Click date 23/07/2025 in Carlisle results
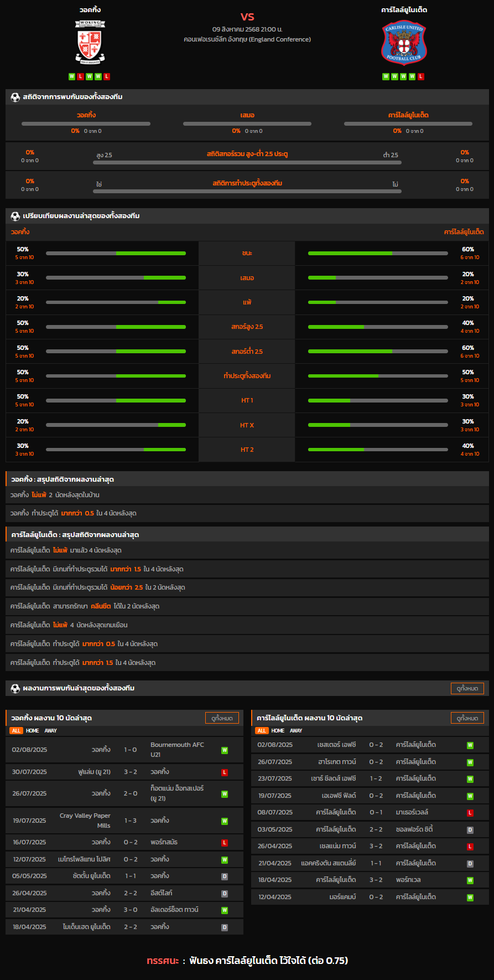This screenshot has height=980, width=494. pos(274,778)
